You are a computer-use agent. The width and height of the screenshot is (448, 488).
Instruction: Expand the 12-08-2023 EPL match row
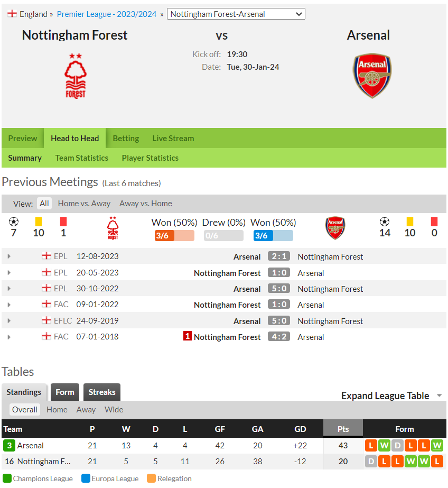click(9, 256)
